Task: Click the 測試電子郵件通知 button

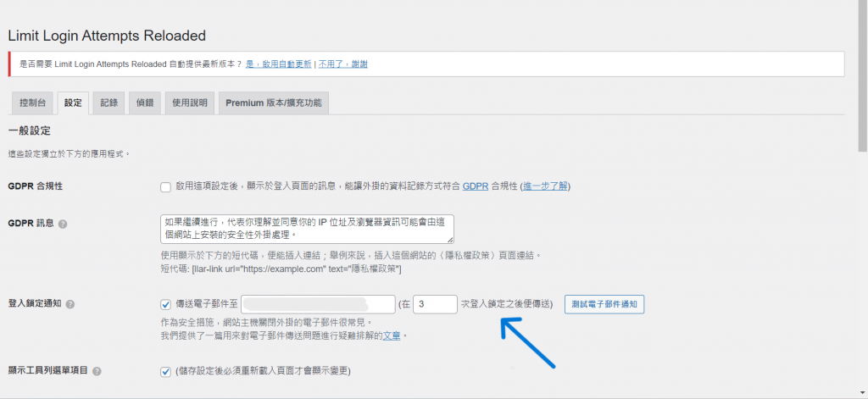Action: (604, 304)
